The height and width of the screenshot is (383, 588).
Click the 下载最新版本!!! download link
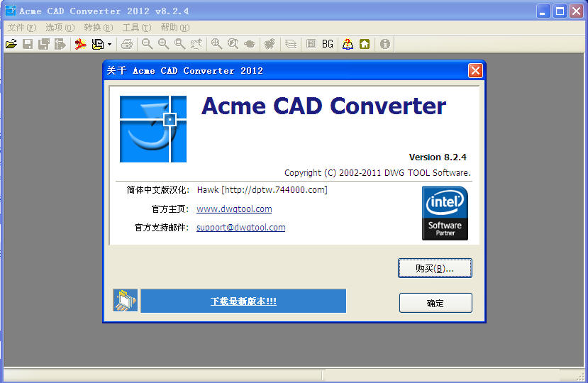pyautogui.click(x=243, y=301)
